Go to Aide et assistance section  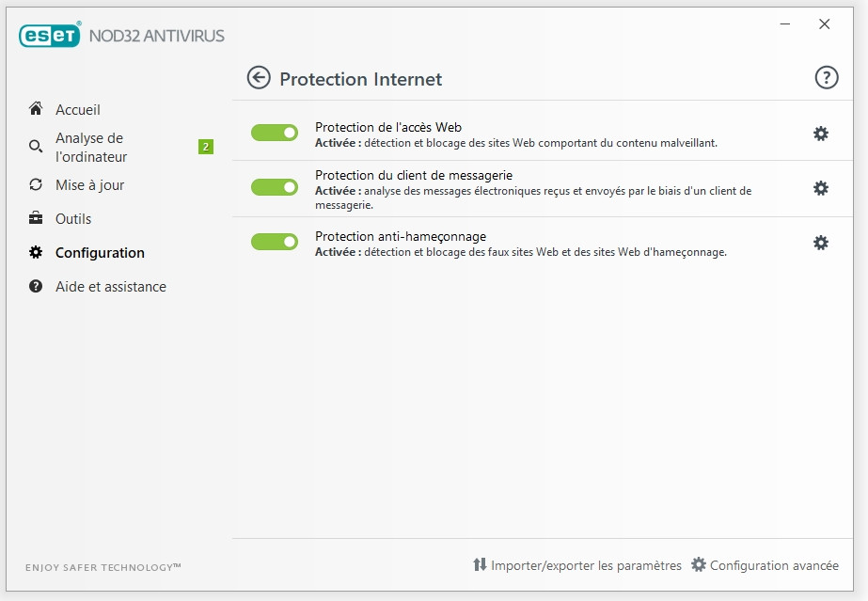tap(110, 287)
